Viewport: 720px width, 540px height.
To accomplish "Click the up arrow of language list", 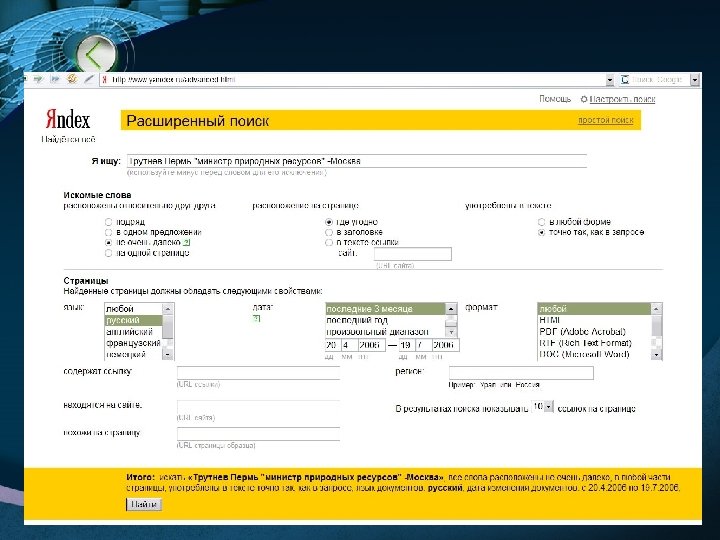I will pyautogui.click(x=168, y=309).
